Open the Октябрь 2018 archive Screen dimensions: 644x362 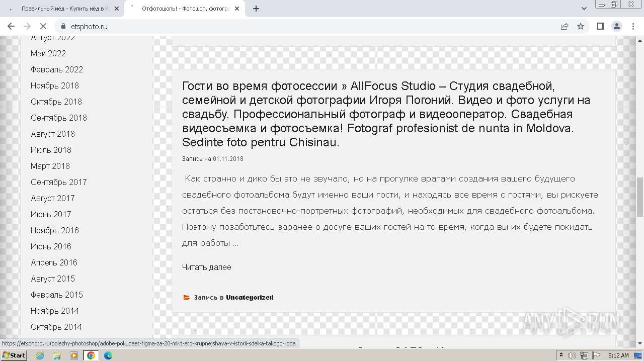(x=56, y=102)
